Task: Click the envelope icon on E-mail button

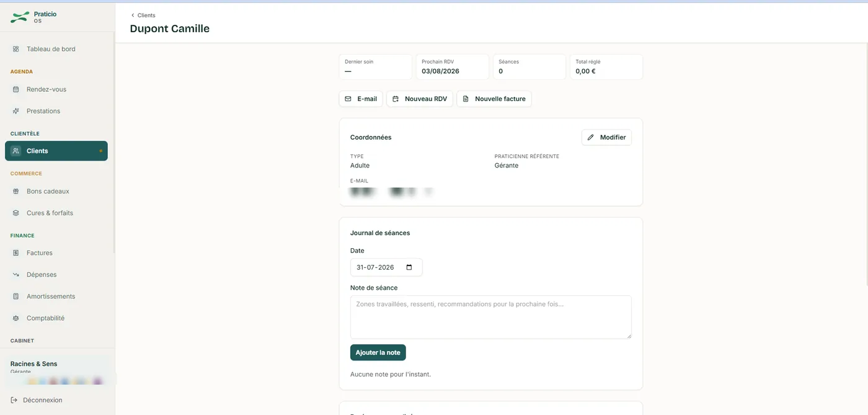Action: pos(348,99)
